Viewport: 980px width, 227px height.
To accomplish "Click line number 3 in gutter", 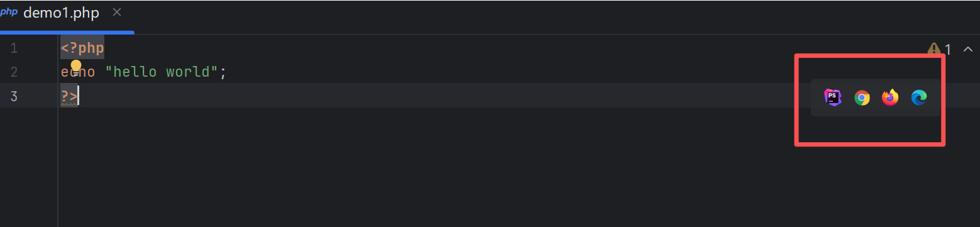I will (14, 96).
